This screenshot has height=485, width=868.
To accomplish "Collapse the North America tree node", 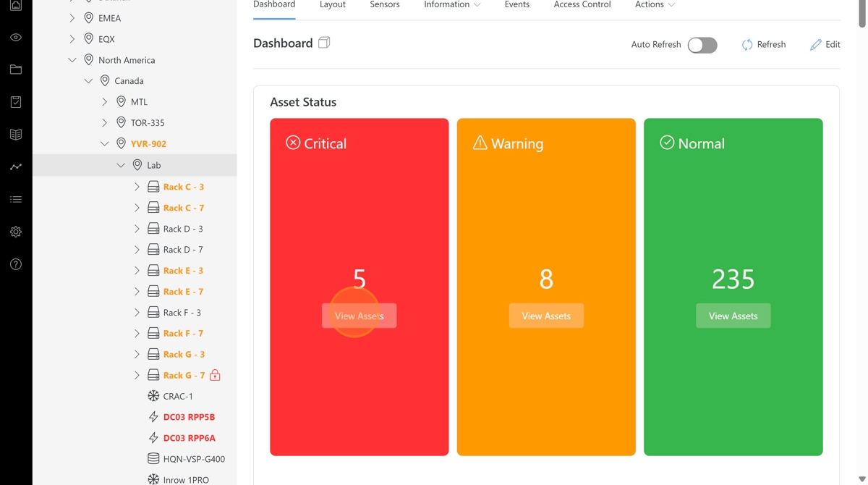I will pyautogui.click(x=72, y=60).
